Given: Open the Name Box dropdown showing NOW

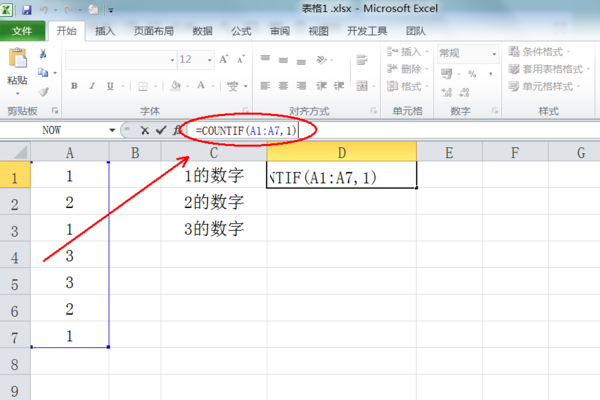Looking at the screenshot, I should click(x=111, y=130).
